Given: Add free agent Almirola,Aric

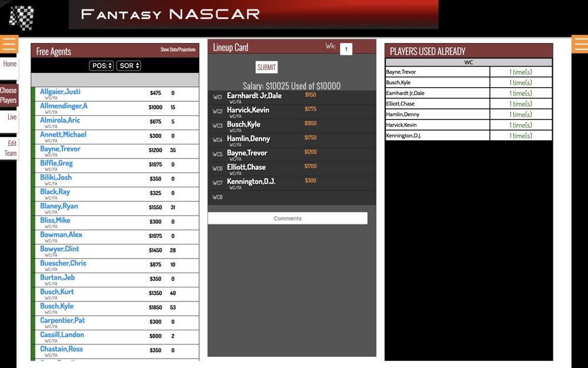Looking at the screenshot, I should [60, 120].
